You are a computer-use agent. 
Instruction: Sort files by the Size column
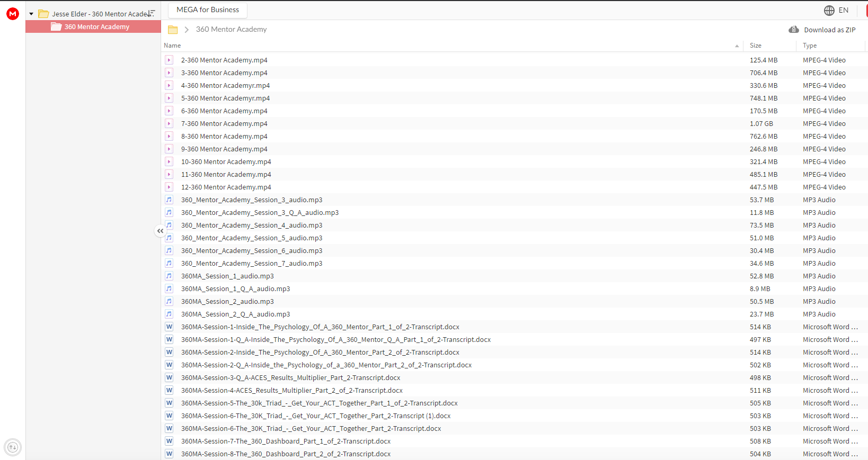(x=756, y=46)
